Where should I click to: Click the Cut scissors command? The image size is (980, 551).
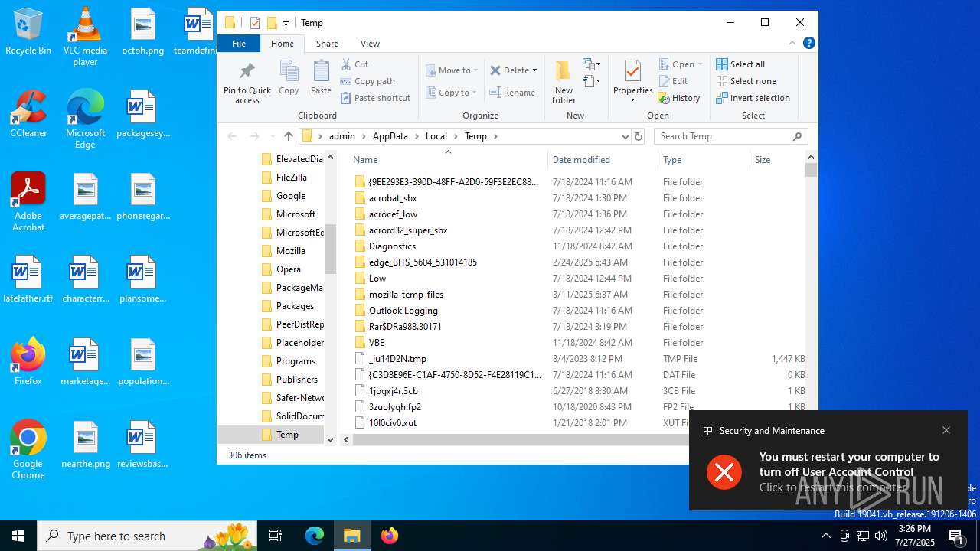354,64
